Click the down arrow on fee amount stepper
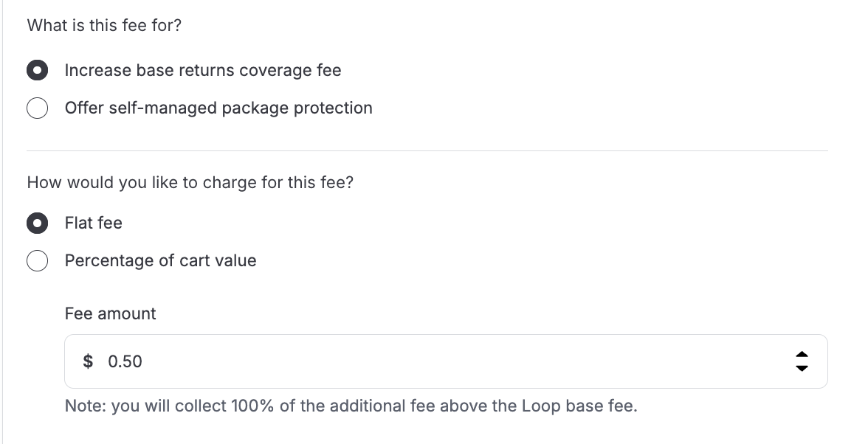Image resolution: width=868 pixels, height=444 pixels. tap(802, 367)
